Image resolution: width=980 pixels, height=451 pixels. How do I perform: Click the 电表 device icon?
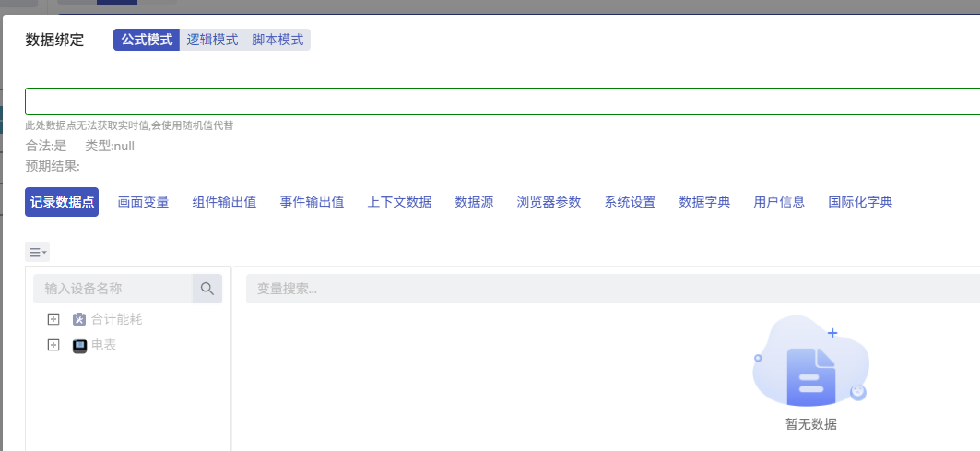pyautogui.click(x=79, y=346)
